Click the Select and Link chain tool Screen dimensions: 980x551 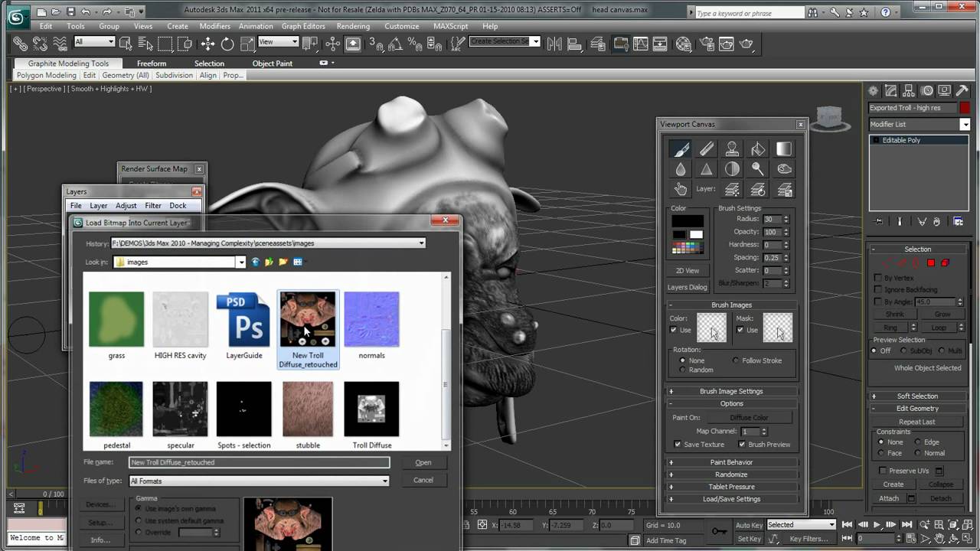tap(21, 44)
